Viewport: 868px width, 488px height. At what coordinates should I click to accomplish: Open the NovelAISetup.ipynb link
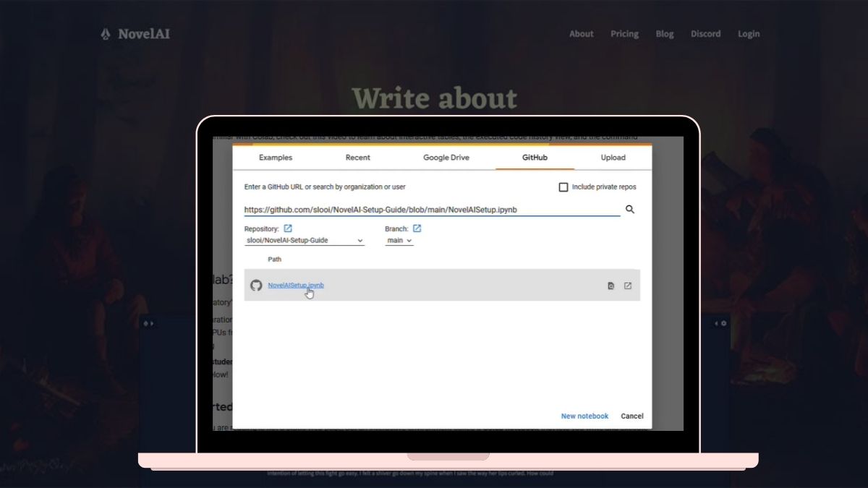296,286
